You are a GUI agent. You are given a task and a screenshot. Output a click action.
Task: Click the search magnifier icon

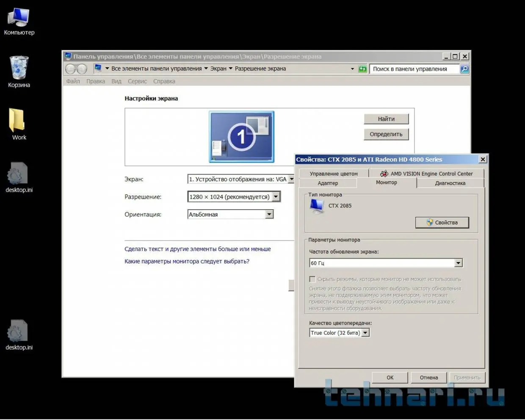(464, 69)
